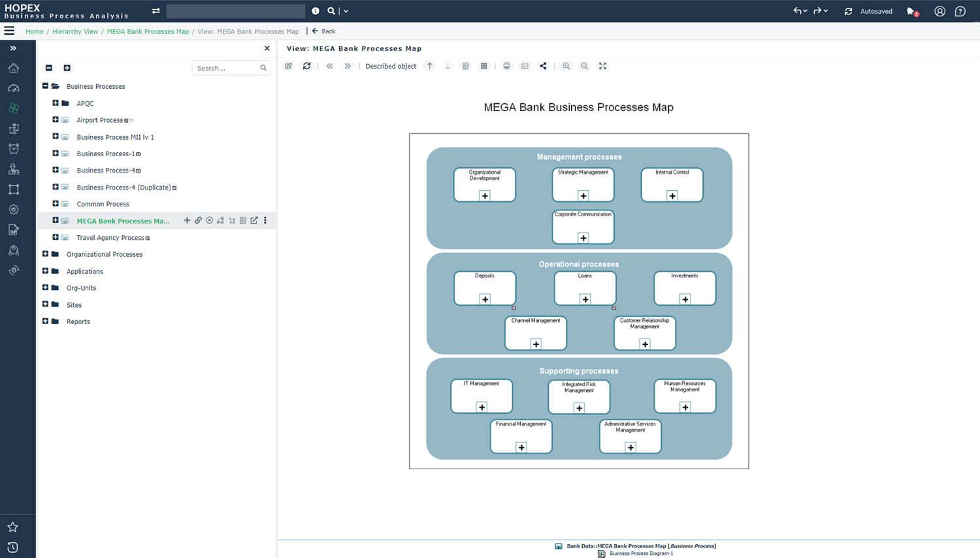This screenshot has width=980, height=558.
Task: Click the link icon on MEGA Bank row
Action: click(198, 221)
